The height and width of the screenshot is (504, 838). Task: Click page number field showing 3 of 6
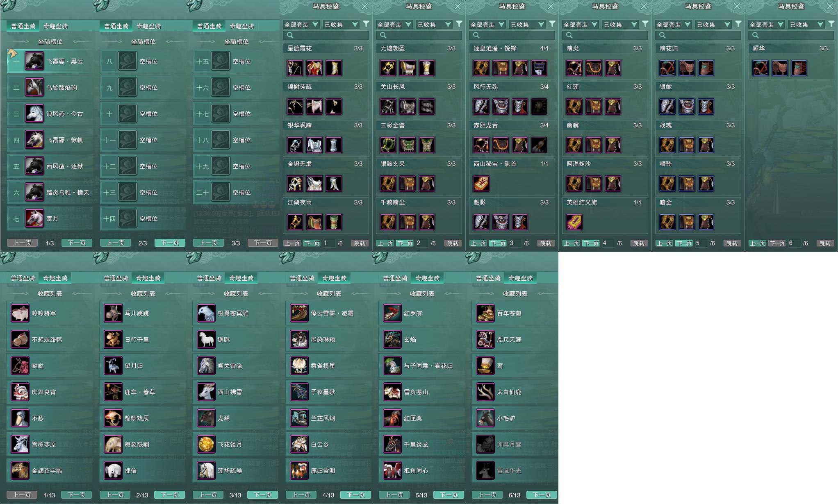515,243
